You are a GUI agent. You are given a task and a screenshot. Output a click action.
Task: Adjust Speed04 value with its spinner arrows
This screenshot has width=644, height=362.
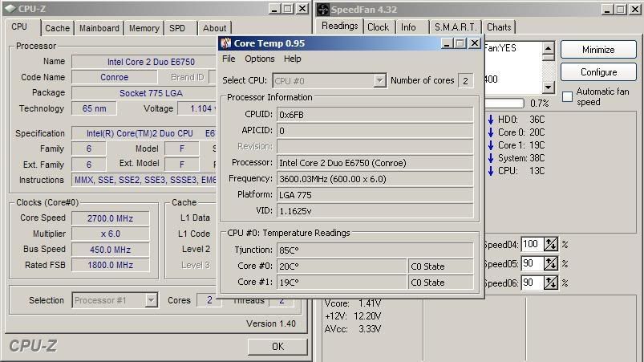click(x=551, y=245)
